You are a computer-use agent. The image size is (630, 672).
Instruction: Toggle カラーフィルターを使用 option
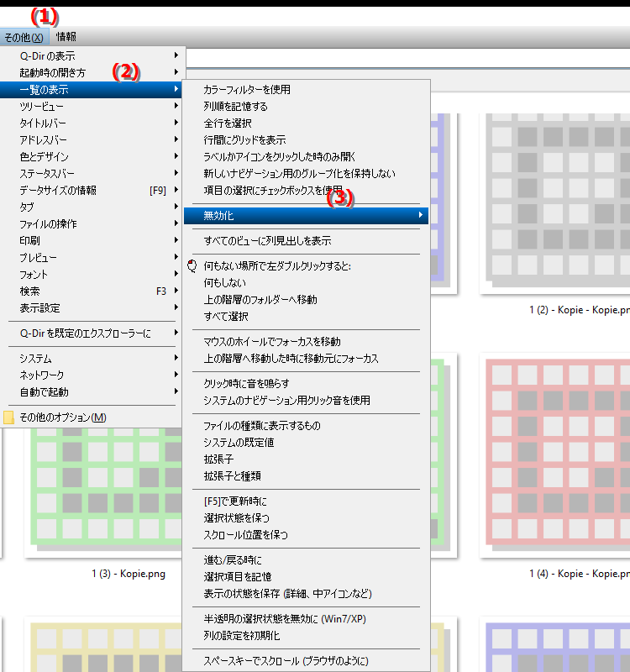[246, 90]
